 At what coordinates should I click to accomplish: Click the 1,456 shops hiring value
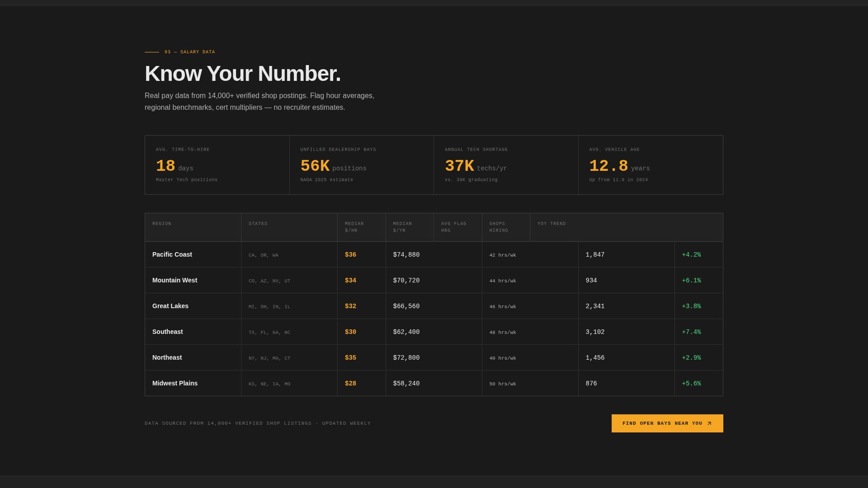pos(595,358)
